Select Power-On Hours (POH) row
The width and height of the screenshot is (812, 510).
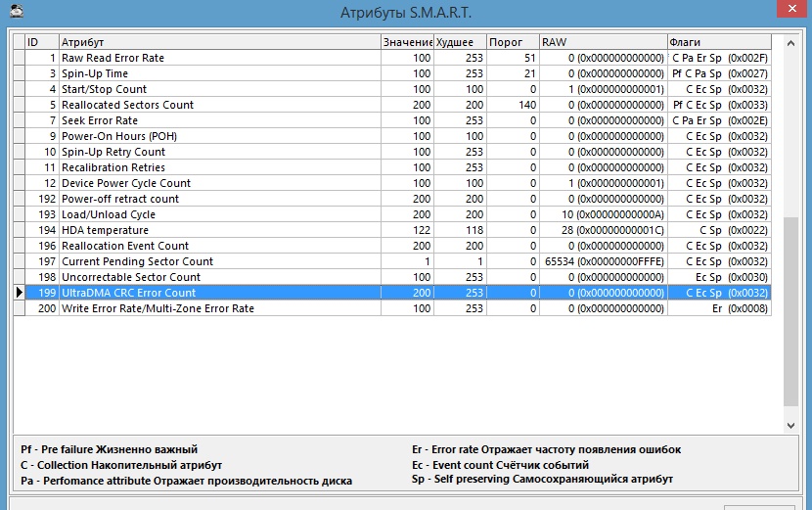pos(392,136)
